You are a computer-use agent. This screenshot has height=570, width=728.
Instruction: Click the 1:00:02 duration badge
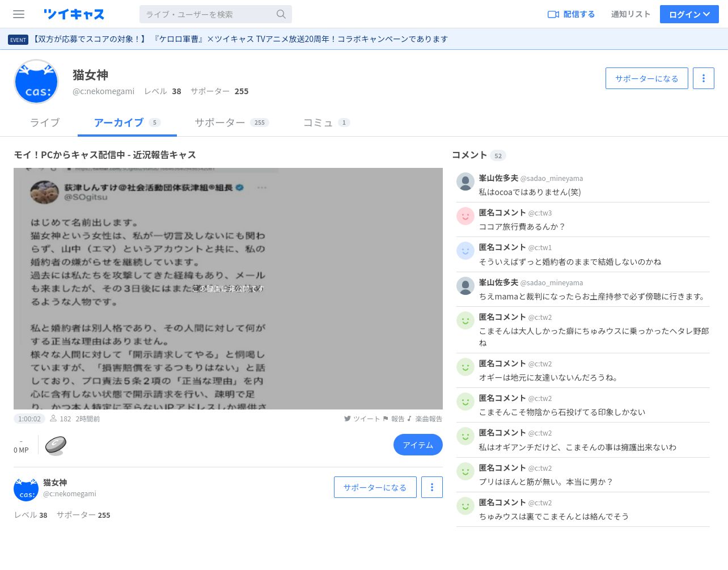coord(29,419)
